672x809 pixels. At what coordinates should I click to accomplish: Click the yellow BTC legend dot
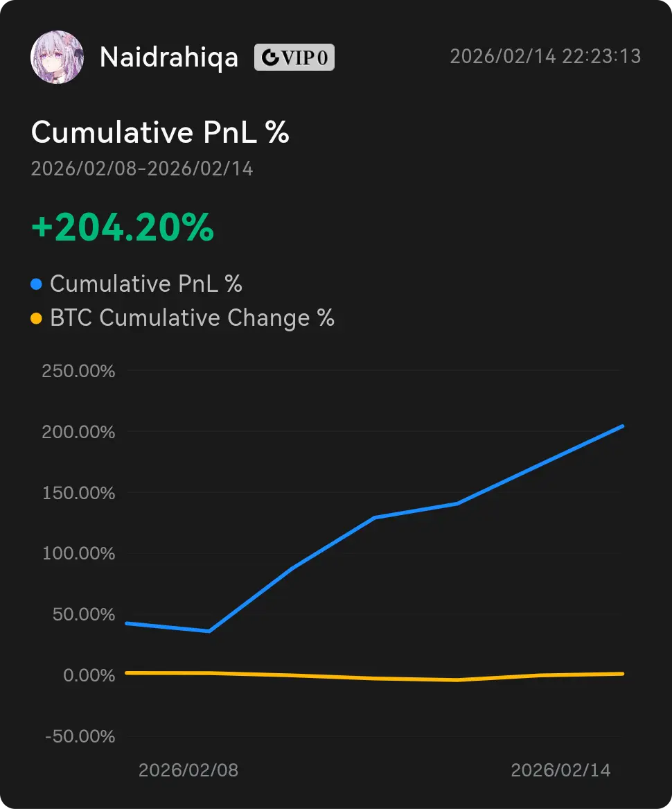pos(37,318)
